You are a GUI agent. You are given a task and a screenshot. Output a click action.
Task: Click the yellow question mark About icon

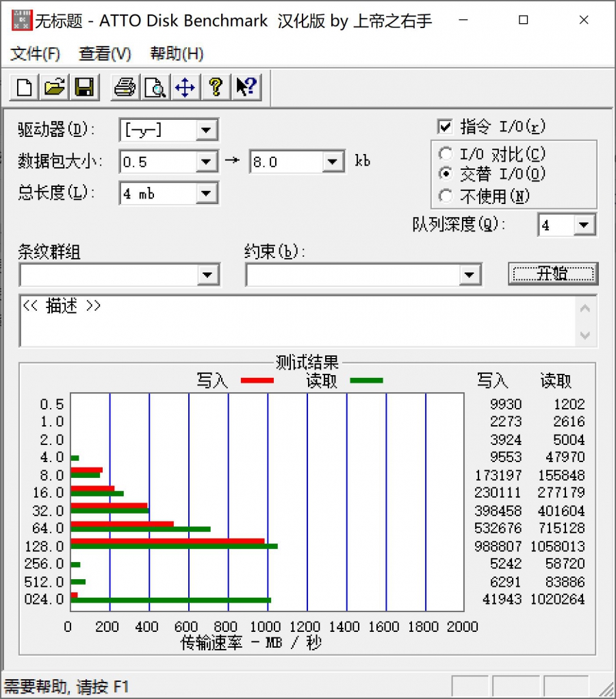[x=216, y=87]
